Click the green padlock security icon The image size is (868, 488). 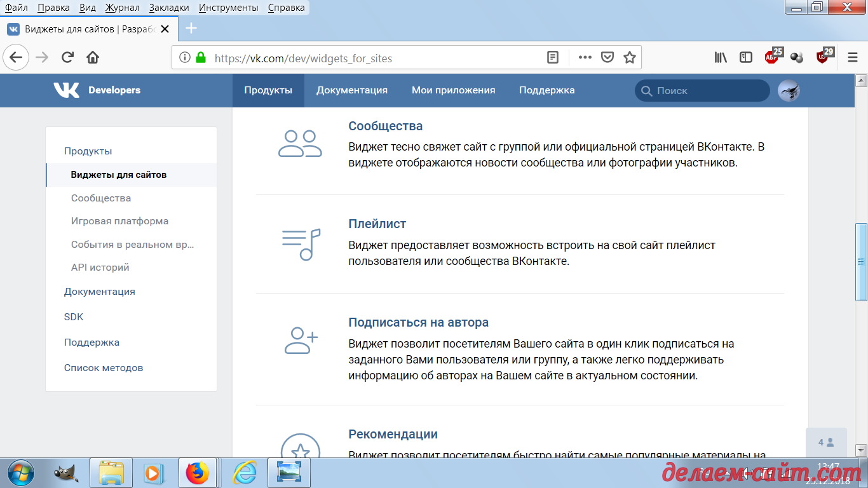click(201, 57)
